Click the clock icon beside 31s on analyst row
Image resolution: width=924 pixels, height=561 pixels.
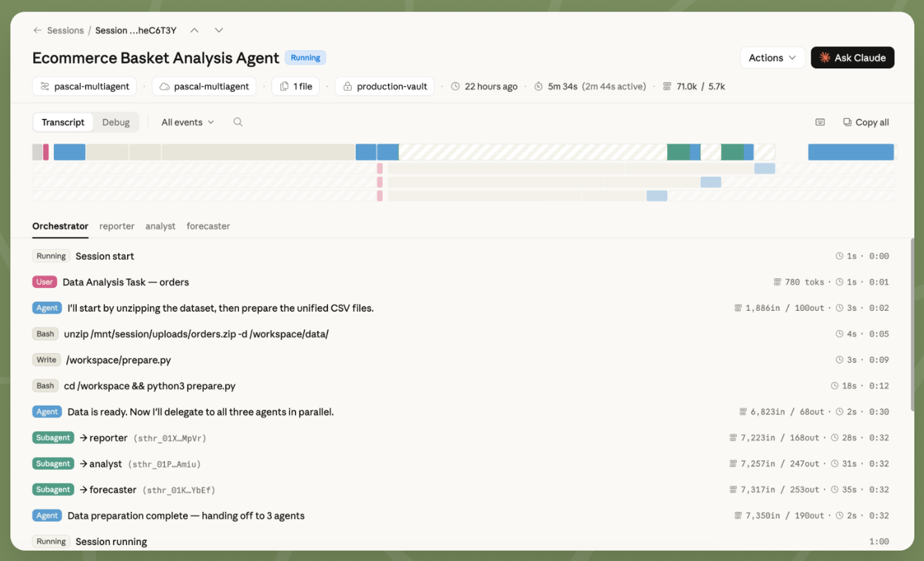(x=835, y=464)
